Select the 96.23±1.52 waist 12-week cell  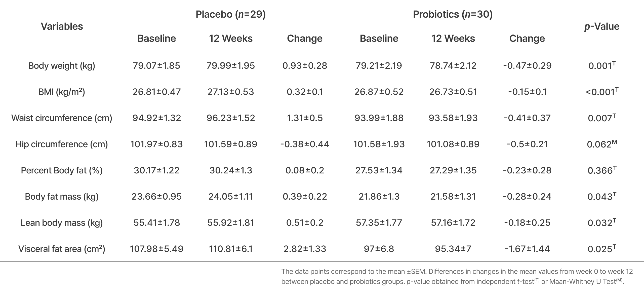[x=231, y=118]
